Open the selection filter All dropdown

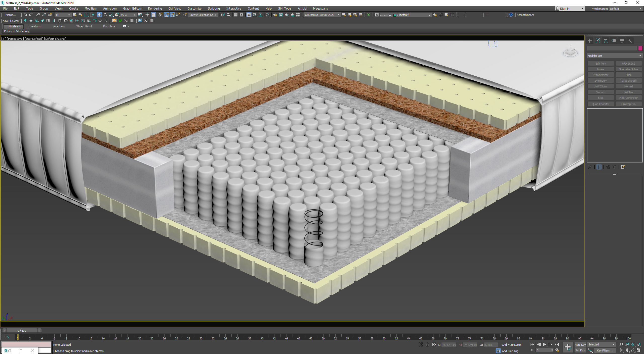coord(63,15)
